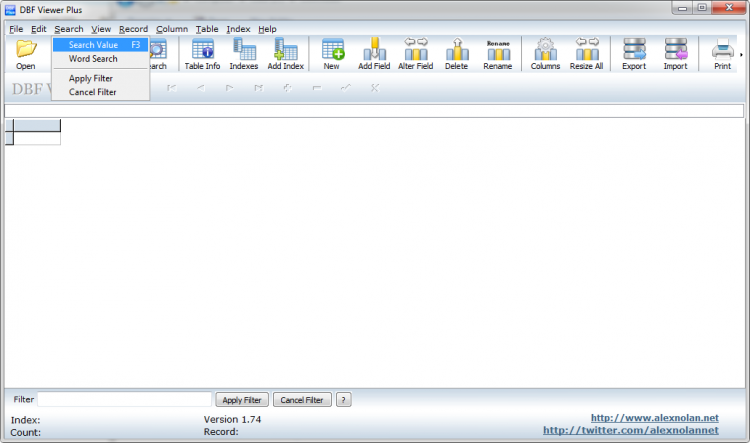This screenshot has height=443, width=750.
Task: Open the Edit menu
Action: pyautogui.click(x=39, y=29)
